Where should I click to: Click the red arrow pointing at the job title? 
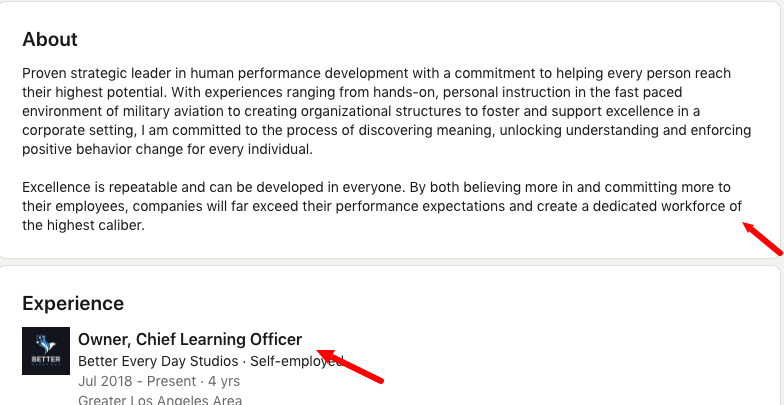click(x=350, y=366)
